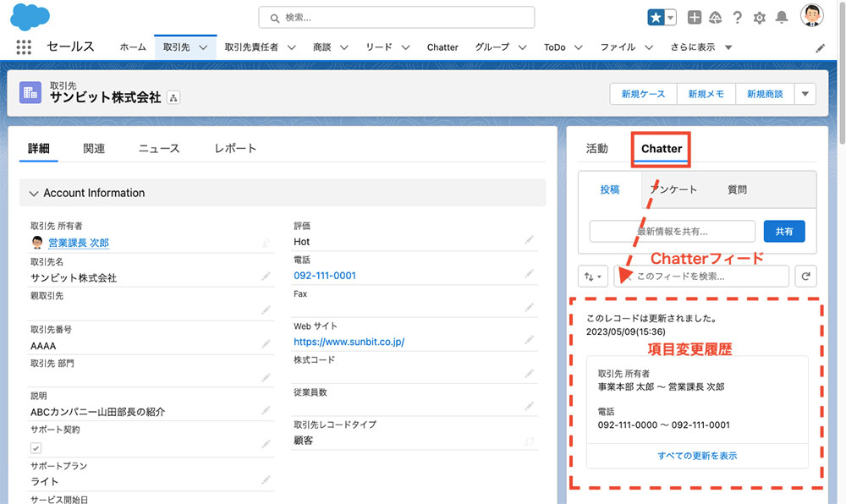Open owner link 営業課長 次郎

pyautogui.click(x=79, y=243)
